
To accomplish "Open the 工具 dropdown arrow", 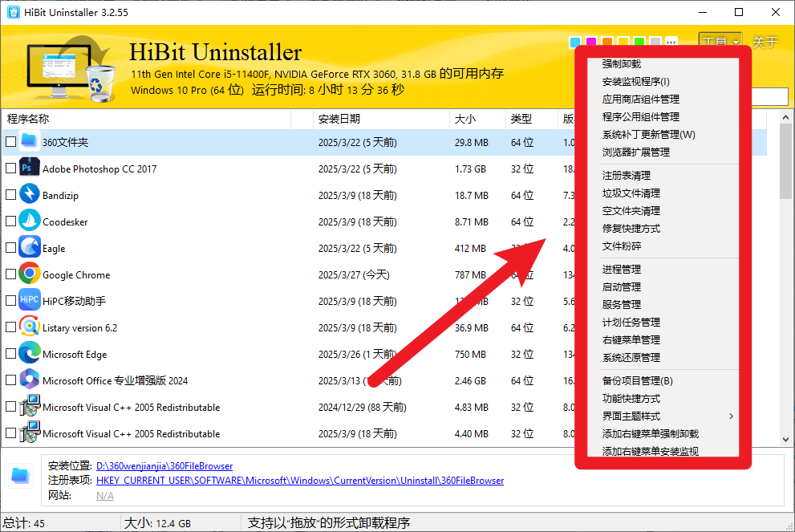I will pos(736,43).
